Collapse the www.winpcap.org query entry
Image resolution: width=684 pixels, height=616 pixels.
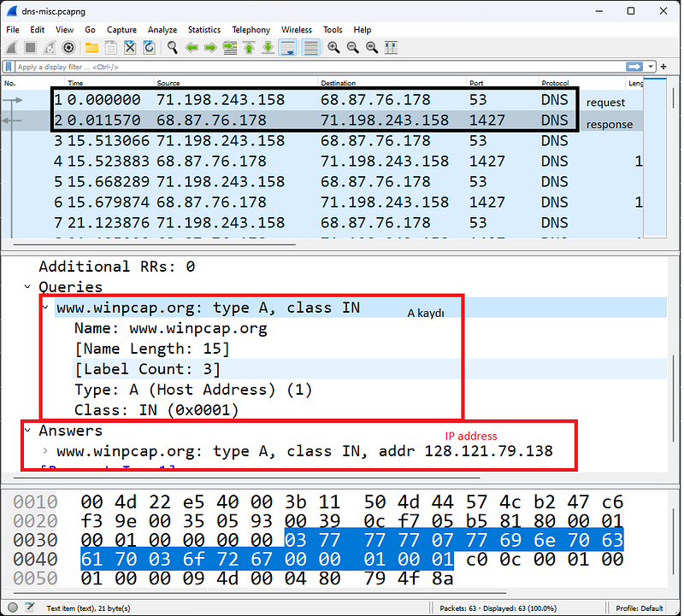[45, 307]
